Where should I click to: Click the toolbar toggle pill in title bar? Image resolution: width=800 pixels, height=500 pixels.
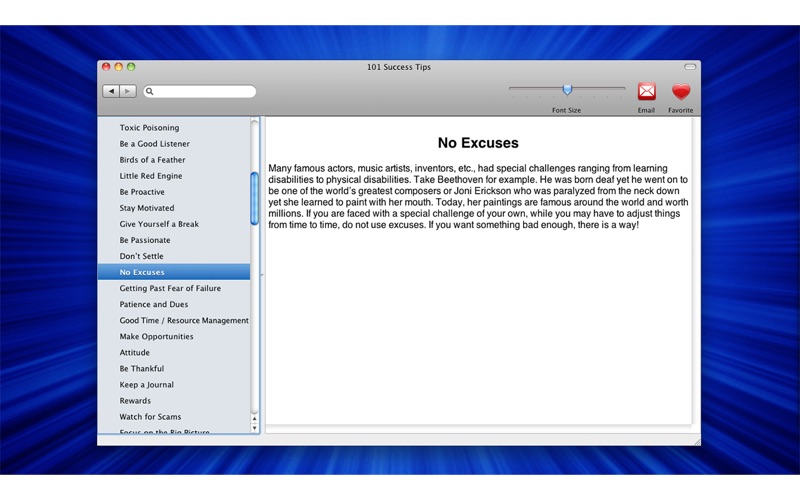tap(690, 67)
